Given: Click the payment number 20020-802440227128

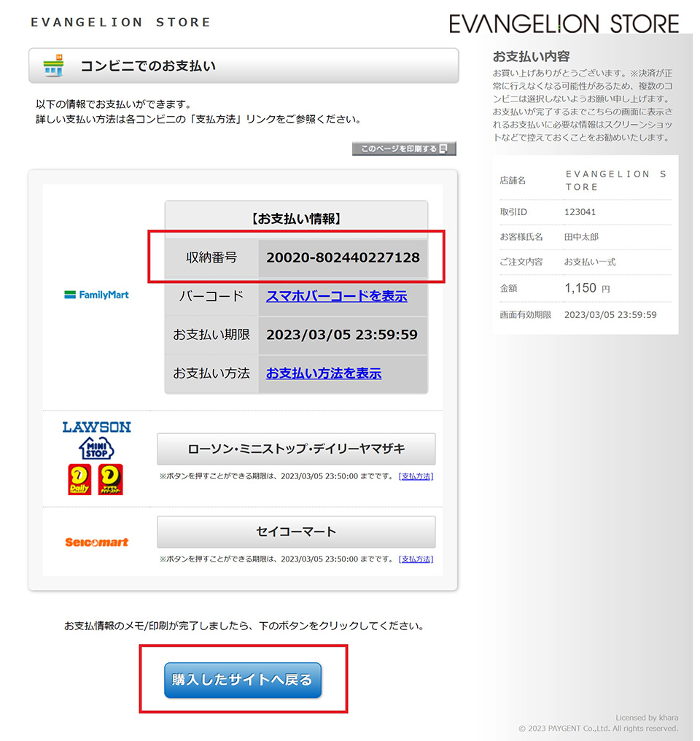Looking at the screenshot, I should coord(343,257).
